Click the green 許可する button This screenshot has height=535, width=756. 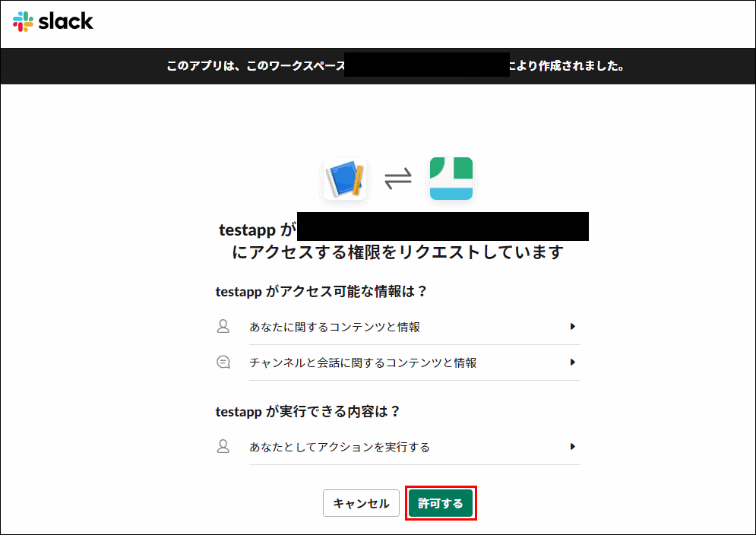pos(441,503)
